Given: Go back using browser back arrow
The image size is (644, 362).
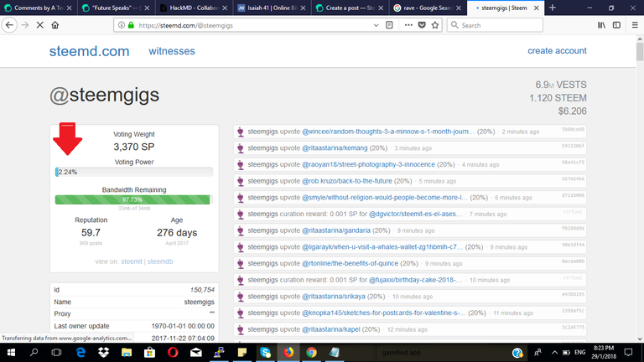Looking at the screenshot, I should pyautogui.click(x=9, y=25).
